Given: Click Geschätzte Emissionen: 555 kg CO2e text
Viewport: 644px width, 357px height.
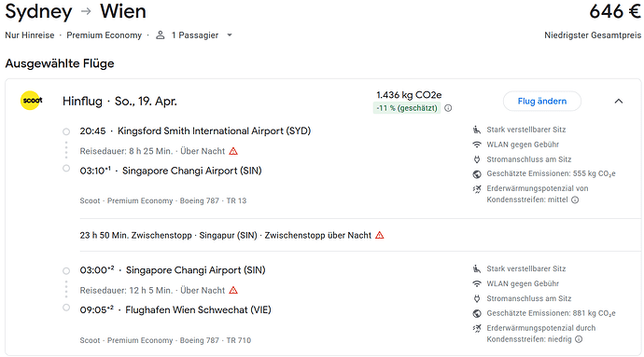Looking at the screenshot, I should (x=552, y=174).
